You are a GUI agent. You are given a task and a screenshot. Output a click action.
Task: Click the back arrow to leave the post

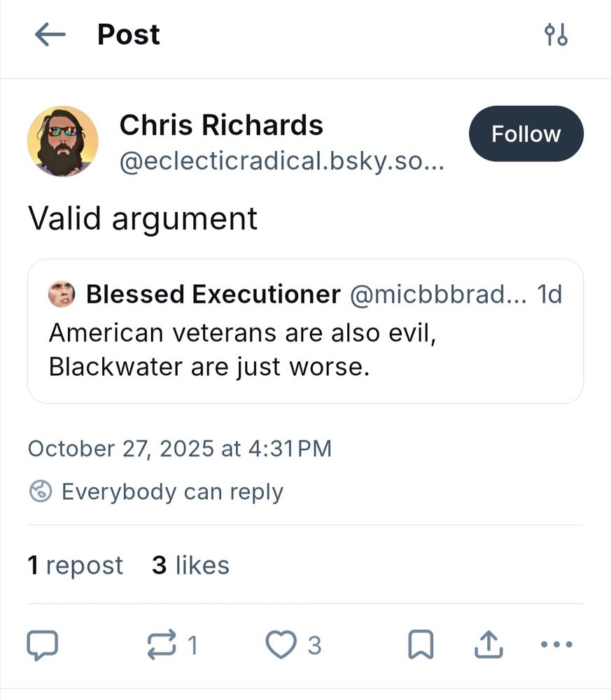click(49, 34)
